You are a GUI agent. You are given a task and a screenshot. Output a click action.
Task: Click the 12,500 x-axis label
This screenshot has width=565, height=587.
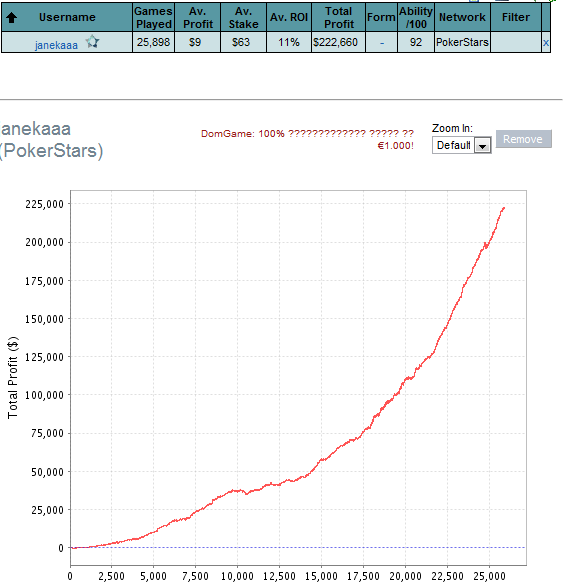[x=279, y=576]
